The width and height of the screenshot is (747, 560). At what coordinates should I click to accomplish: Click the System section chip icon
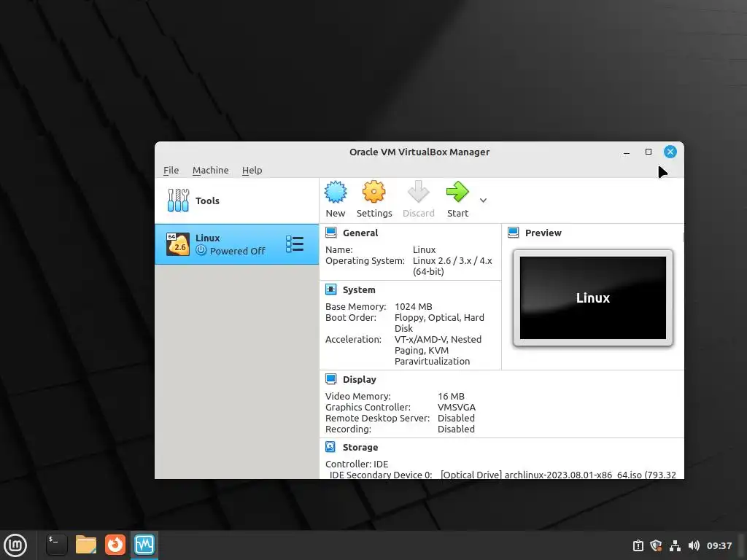(330, 289)
